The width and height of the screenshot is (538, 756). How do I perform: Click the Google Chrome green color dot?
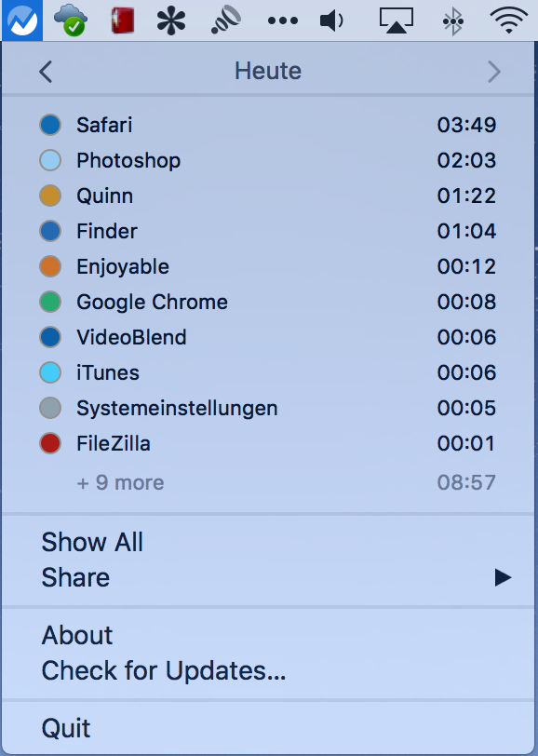click(x=50, y=302)
